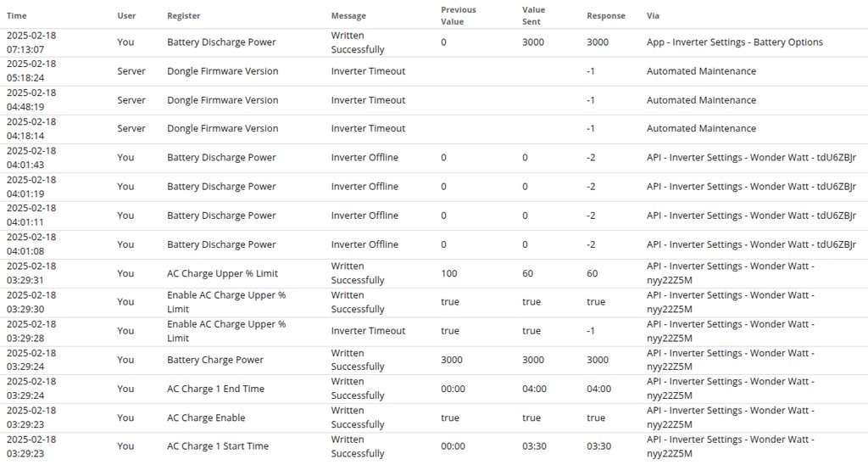
Task: Click the 'AC Charge 1 End Time' register
Action: coord(215,389)
